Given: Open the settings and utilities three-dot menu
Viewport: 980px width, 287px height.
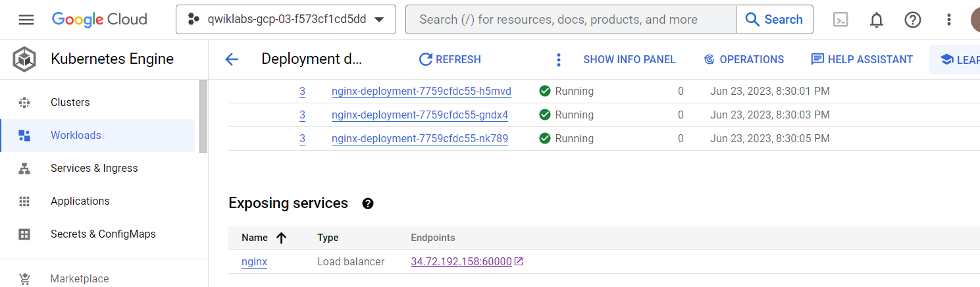Looking at the screenshot, I should tap(949, 20).
